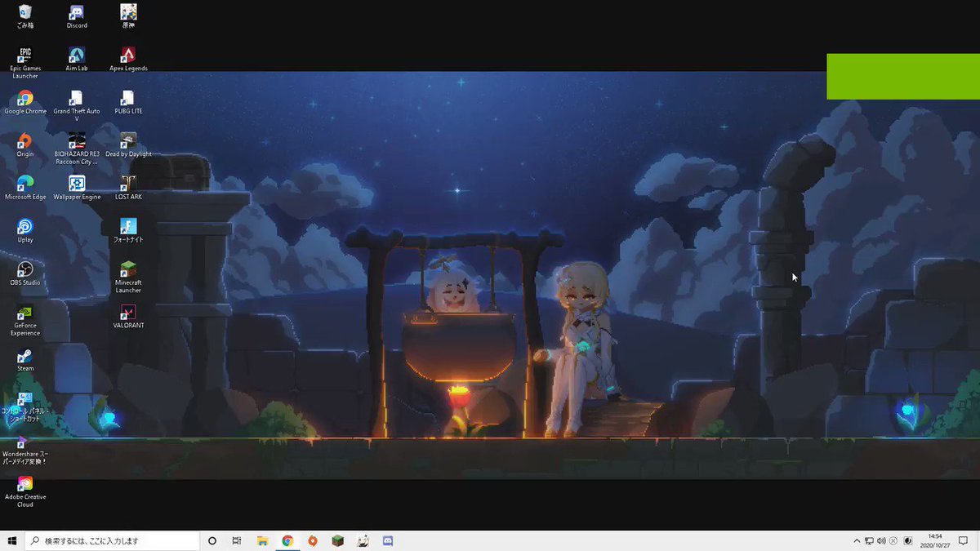Select the Wallpaper Engine desktop icon
Image resolution: width=980 pixels, height=551 pixels.
[x=77, y=188]
